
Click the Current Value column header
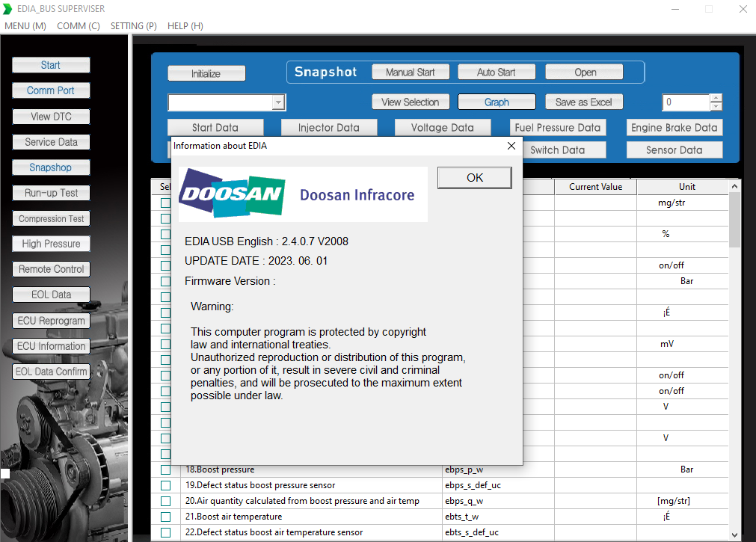[595, 187]
